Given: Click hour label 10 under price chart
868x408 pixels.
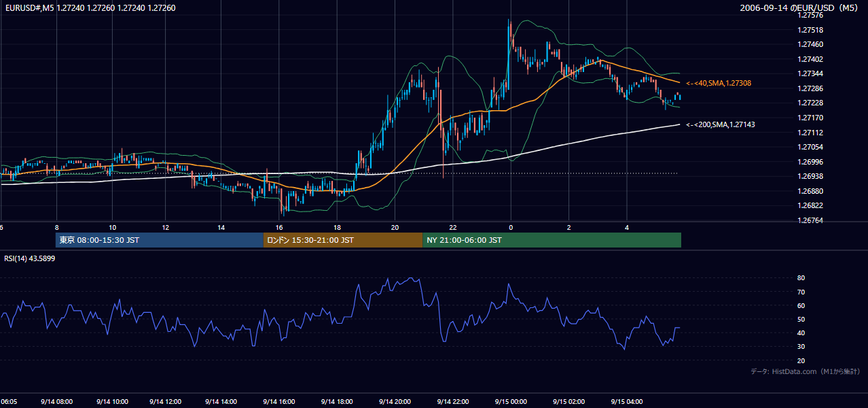Looking at the screenshot, I should pos(112,227).
